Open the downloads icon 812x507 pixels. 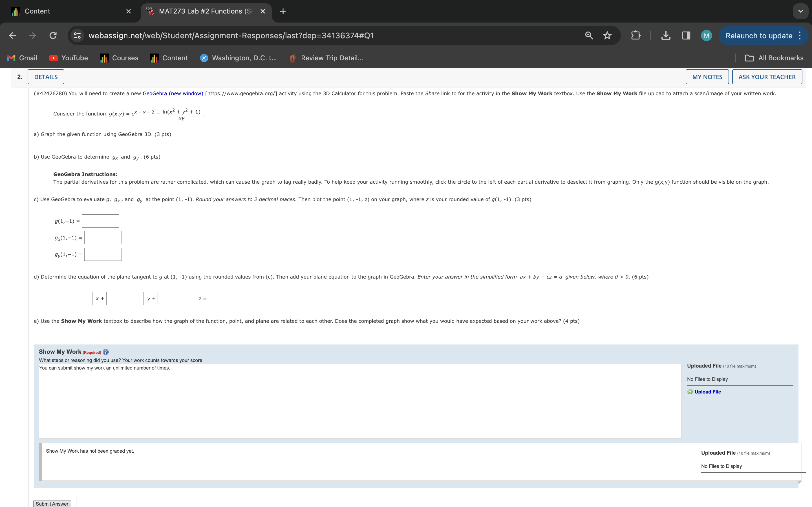666,35
